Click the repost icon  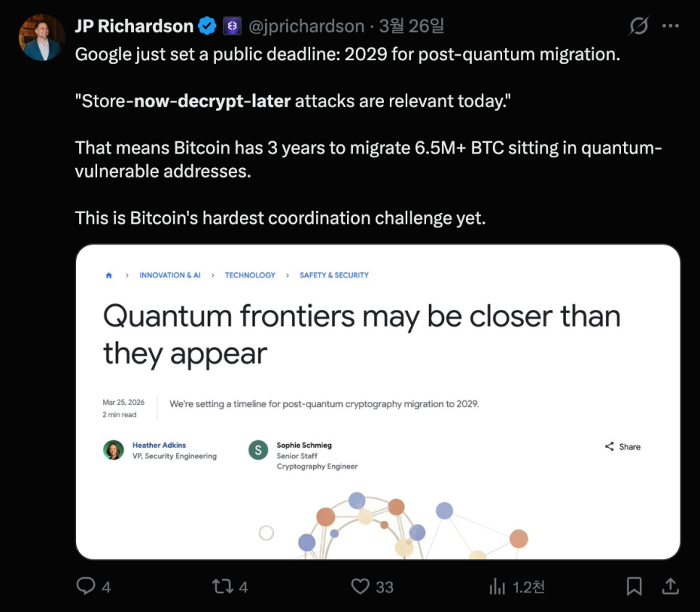coord(222,586)
